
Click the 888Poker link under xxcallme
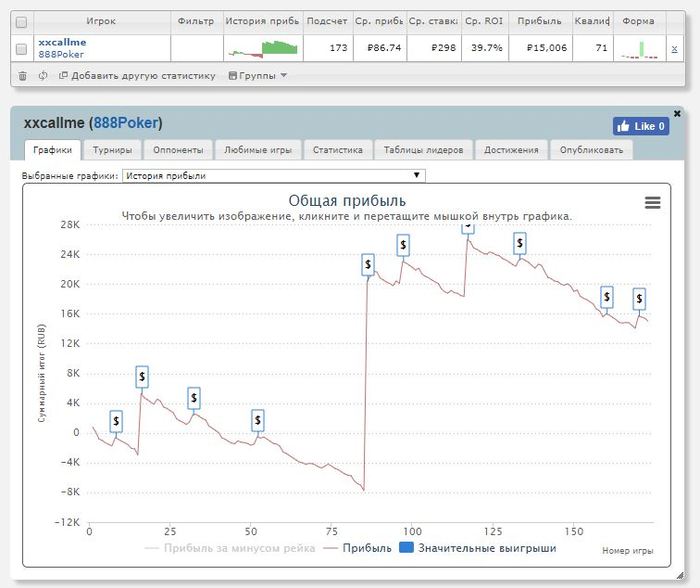[x=61, y=54]
